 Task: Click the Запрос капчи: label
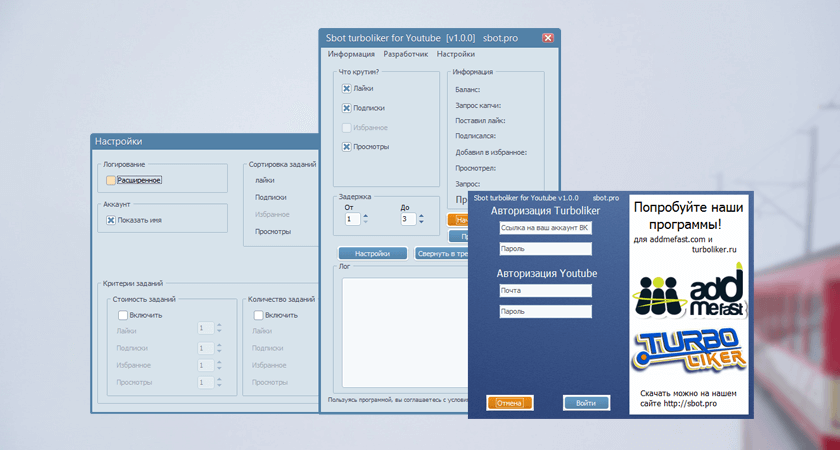478,106
